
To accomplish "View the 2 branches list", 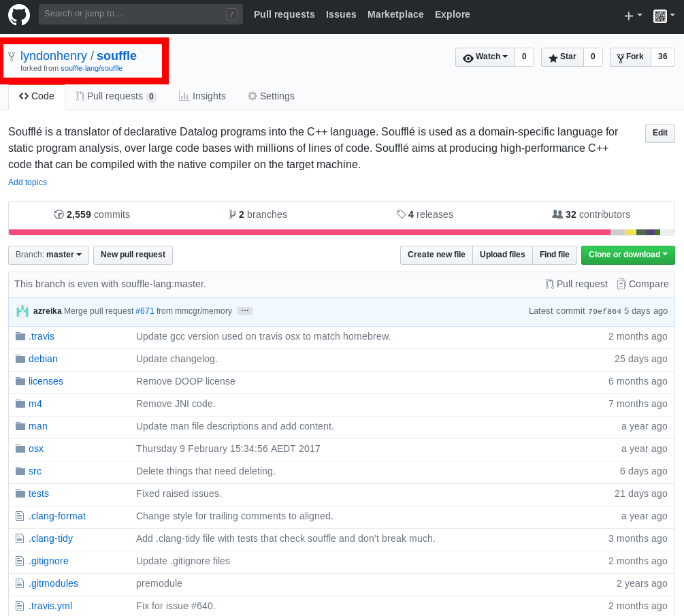I will click(x=258, y=214).
